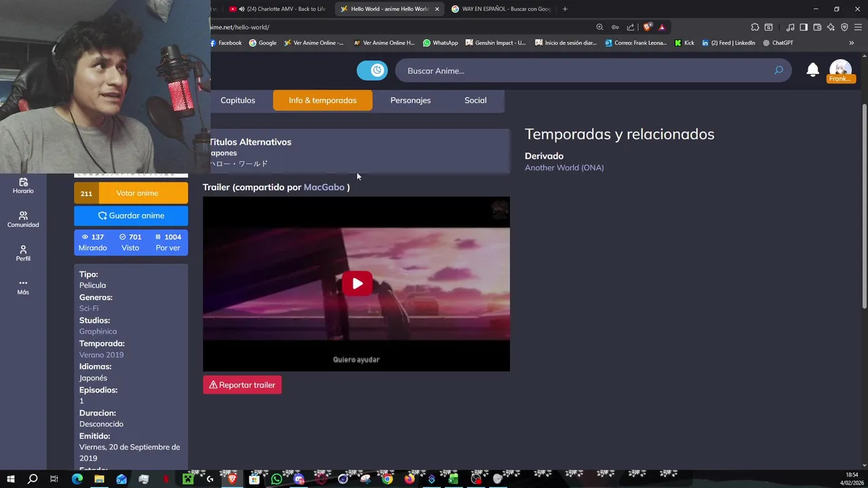
Task: Click the Guardar anime button
Action: tap(131, 216)
